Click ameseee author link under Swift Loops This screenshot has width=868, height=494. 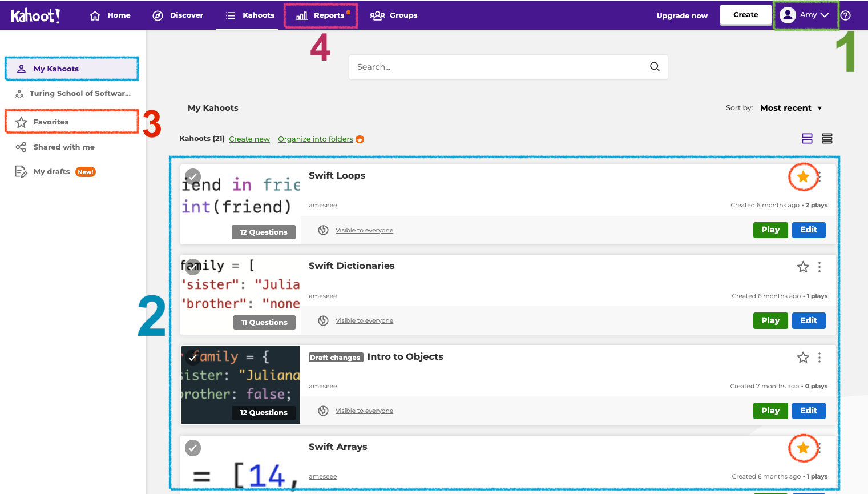click(x=323, y=206)
